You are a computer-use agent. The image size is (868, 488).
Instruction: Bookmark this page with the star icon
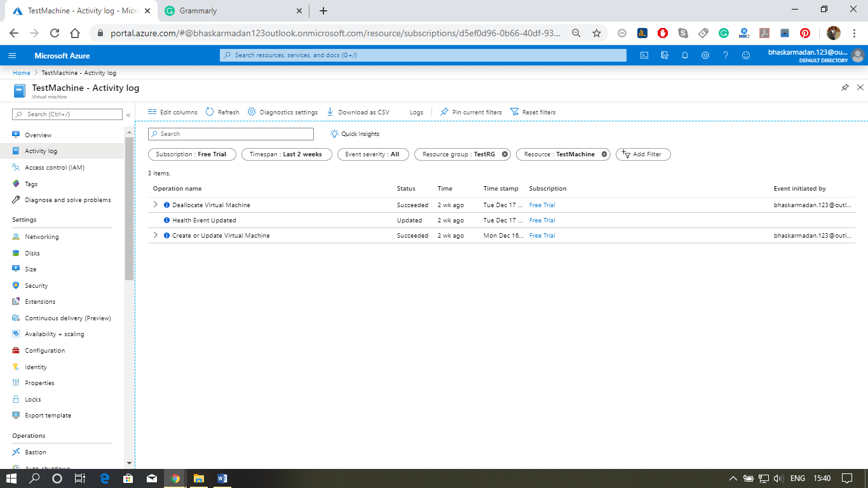pos(597,33)
